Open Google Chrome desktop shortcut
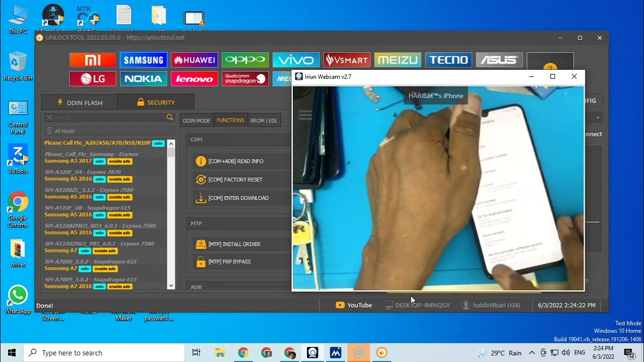The image size is (644, 362). tap(18, 210)
